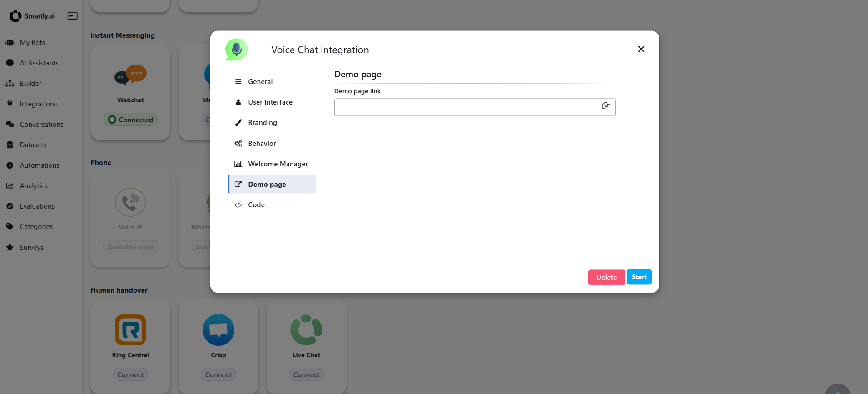This screenshot has height=394, width=868.
Task: Click the Builder hierarchy icon
Action: 10,83
